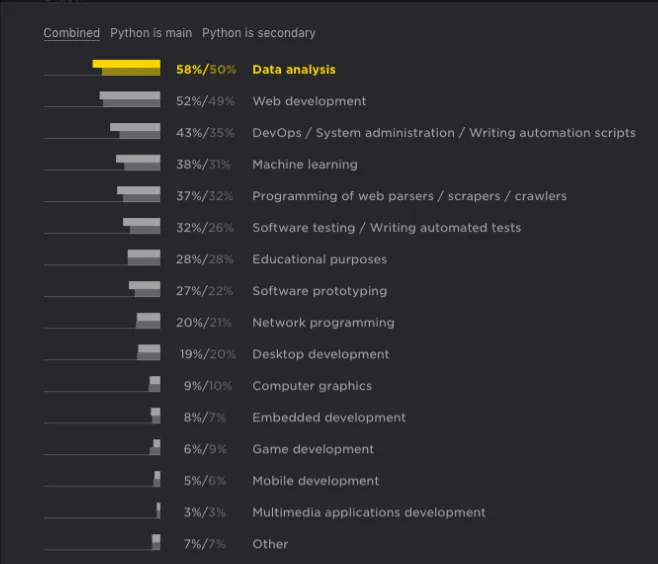The height and width of the screenshot is (564, 658).
Task: Select the Desktop development label
Action: tap(320, 354)
